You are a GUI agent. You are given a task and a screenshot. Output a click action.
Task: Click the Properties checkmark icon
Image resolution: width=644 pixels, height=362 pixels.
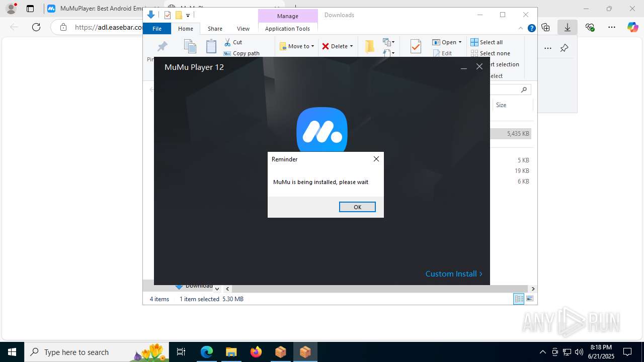pos(416,47)
